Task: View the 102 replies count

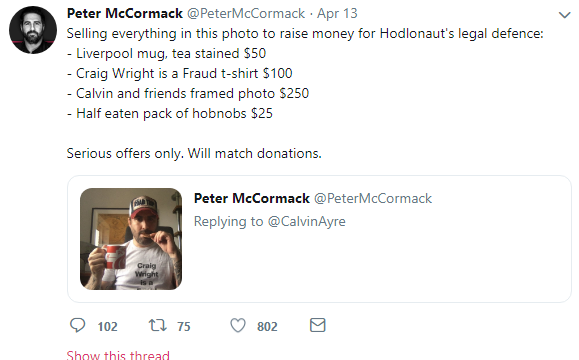Action: (107, 327)
